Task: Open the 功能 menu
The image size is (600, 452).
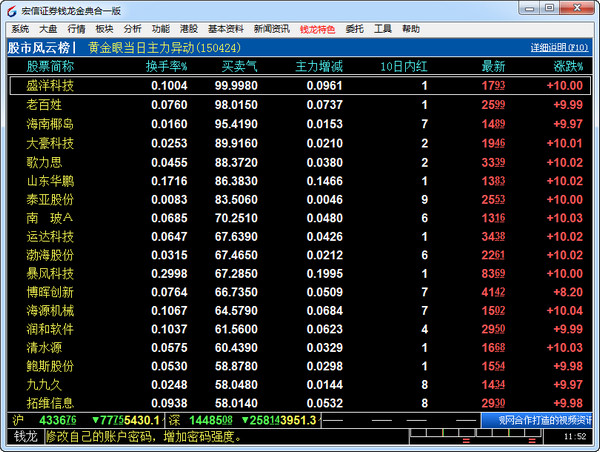Action: (161, 29)
